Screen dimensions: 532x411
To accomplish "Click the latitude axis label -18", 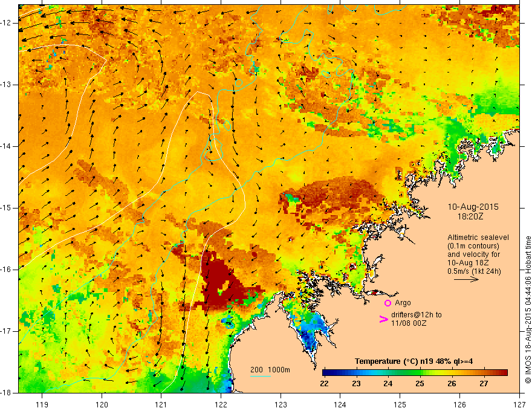I will coord(6,392).
